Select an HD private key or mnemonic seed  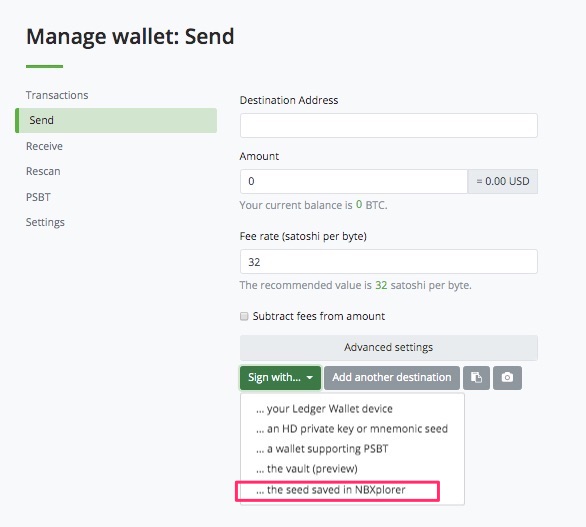(x=352, y=429)
